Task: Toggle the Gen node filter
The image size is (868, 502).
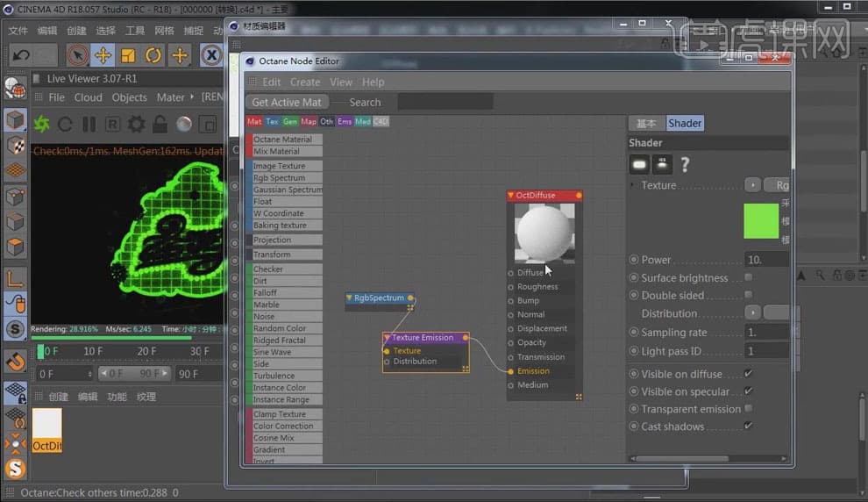Action: point(290,121)
